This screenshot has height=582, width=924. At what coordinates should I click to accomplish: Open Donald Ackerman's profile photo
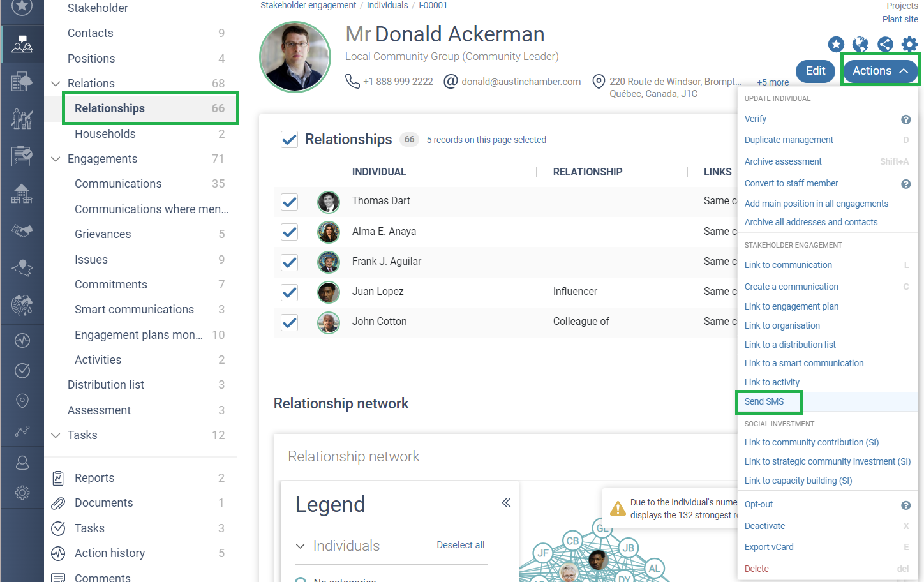(295, 57)
